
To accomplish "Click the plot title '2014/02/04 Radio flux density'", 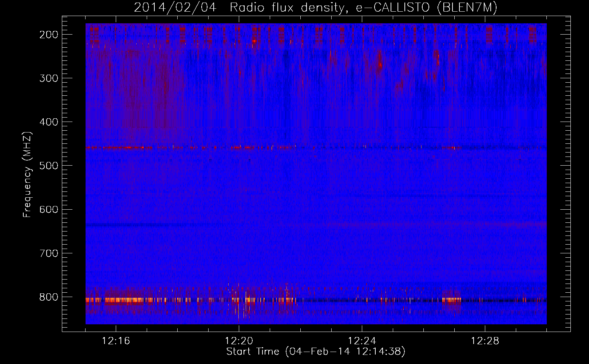I will (x=316, y=7).
